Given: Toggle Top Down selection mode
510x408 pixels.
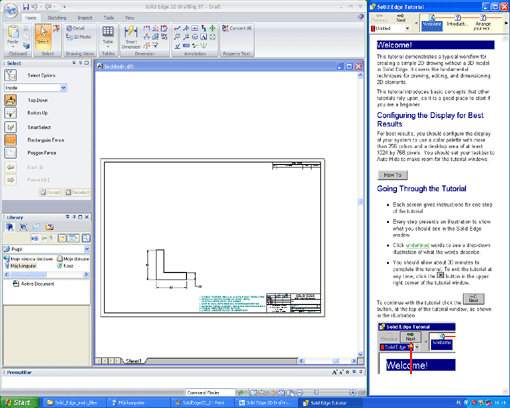Looking at the screenshot, I should 10,100.
